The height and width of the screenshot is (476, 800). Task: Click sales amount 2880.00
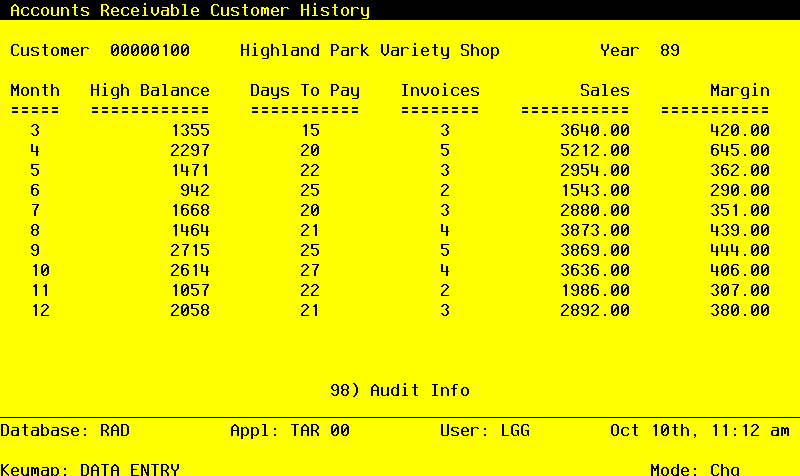click(595, 210)
